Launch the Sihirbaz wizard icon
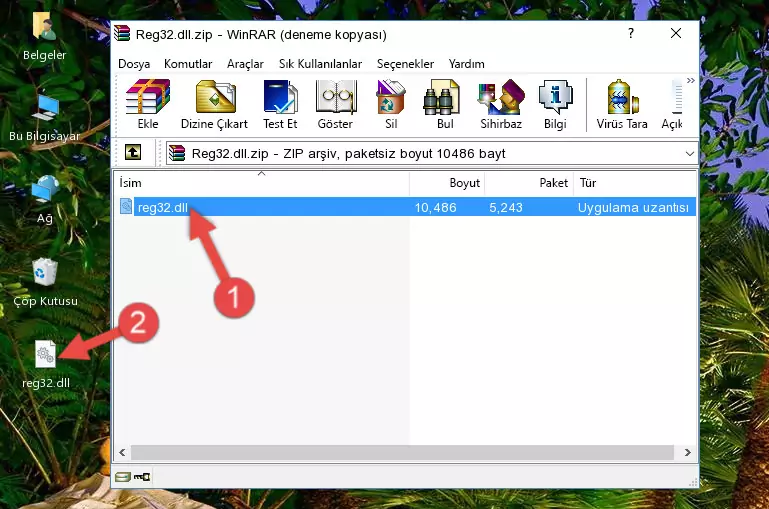The height and width of the screenshot is (509, 769). click(x=501, y=104)
